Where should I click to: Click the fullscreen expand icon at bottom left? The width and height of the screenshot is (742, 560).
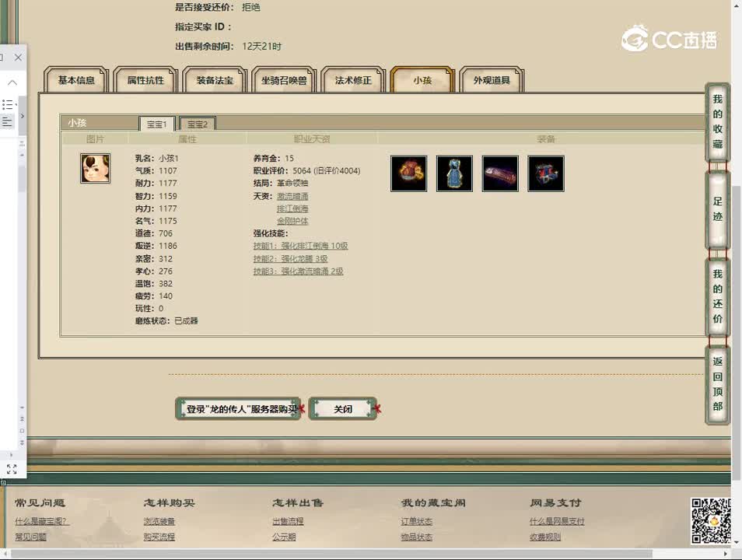pyautogui.click(x=10, y=469)
